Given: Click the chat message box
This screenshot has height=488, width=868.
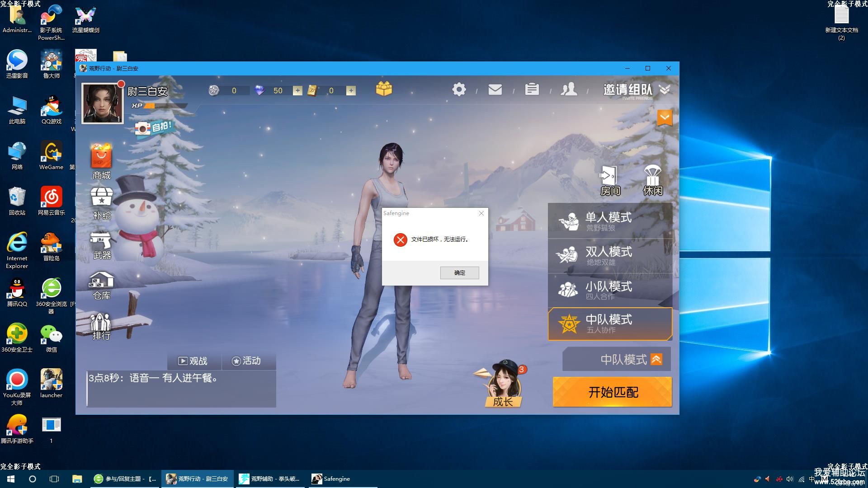Looking at the screenshot, I should [x=181, y=389].
